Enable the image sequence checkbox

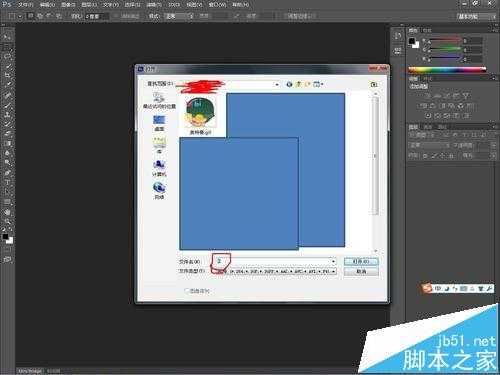click(187, 291)
